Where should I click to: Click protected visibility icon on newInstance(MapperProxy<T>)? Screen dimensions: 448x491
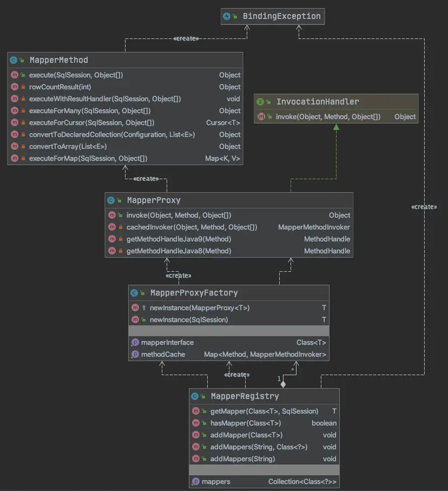(x=144, y=308)
